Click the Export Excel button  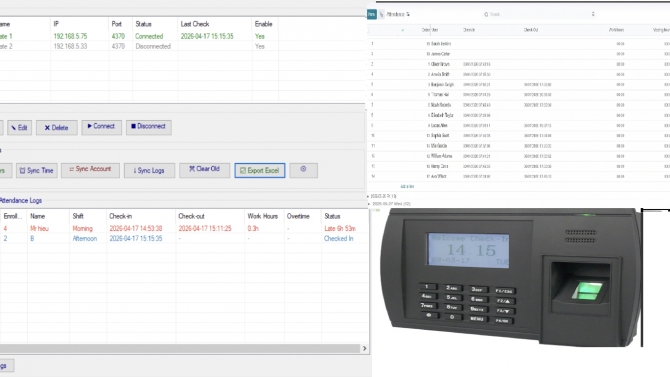coord(260,170)
